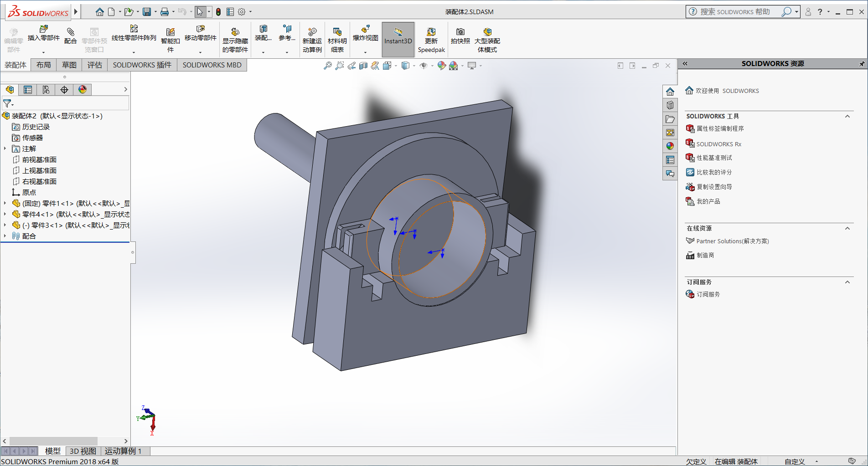The width and height of the screenshot is (868, 466).
Task: Click the Insert Components (插入零部件) icon
Action: tap(43, 30)
